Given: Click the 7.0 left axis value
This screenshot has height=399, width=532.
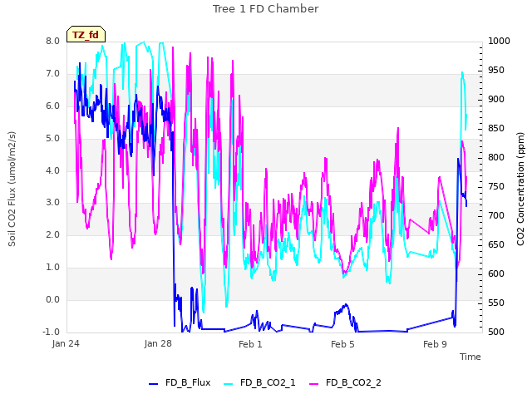Looking at the screenshot, I should pyautogui.click(x=53, y=74).
